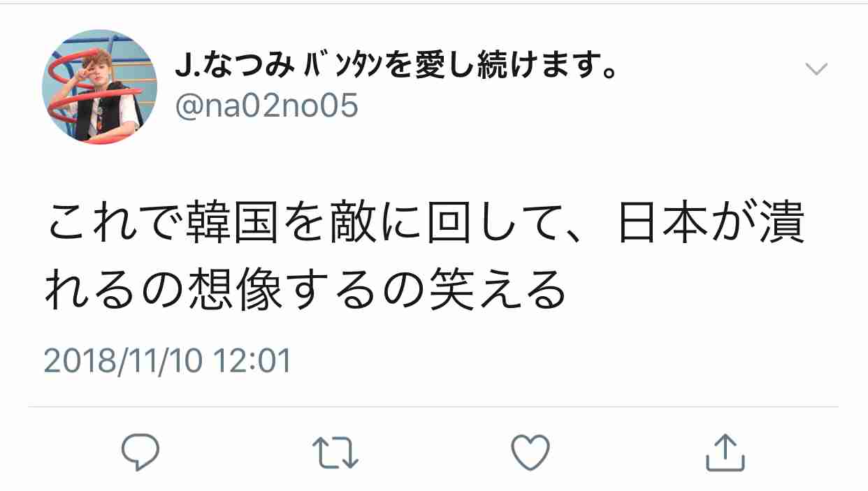Choose the share icon beside the heart
This screenshot has height=491, width=868.
[x=725, y=453]
